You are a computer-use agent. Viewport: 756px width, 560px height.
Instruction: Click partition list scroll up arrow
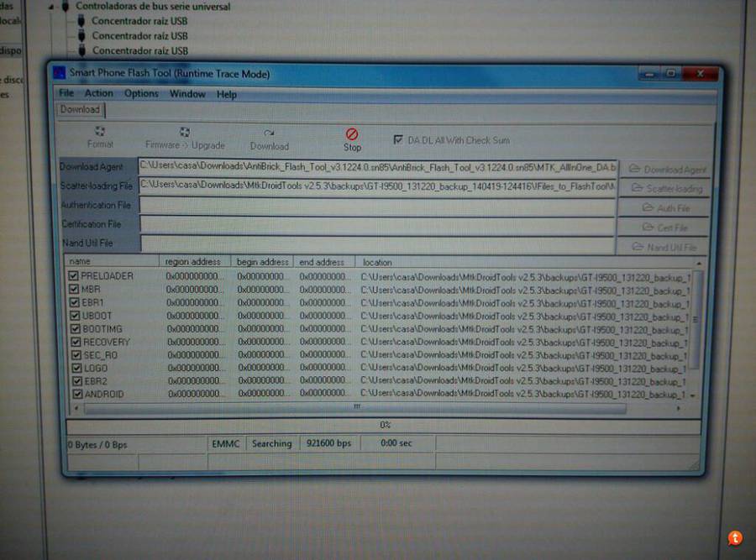tap(699, 263)
